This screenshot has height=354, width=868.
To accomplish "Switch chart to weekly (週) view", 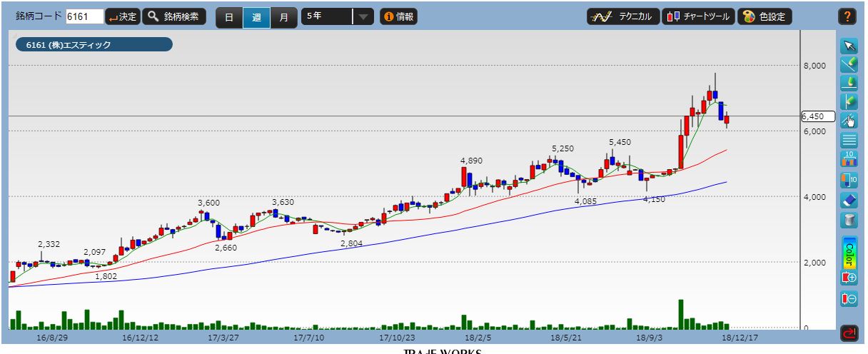I will [256, 17].
